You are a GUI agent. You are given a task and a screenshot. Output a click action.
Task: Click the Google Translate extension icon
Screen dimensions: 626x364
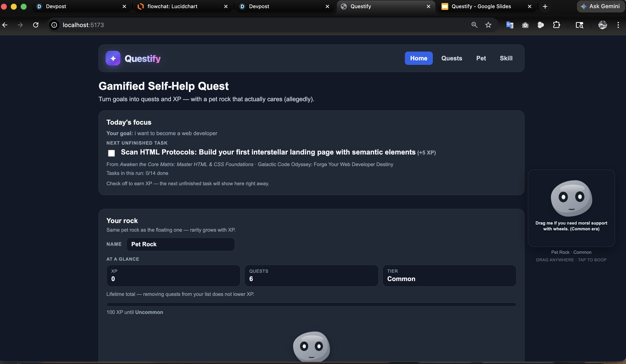[509, 25]
